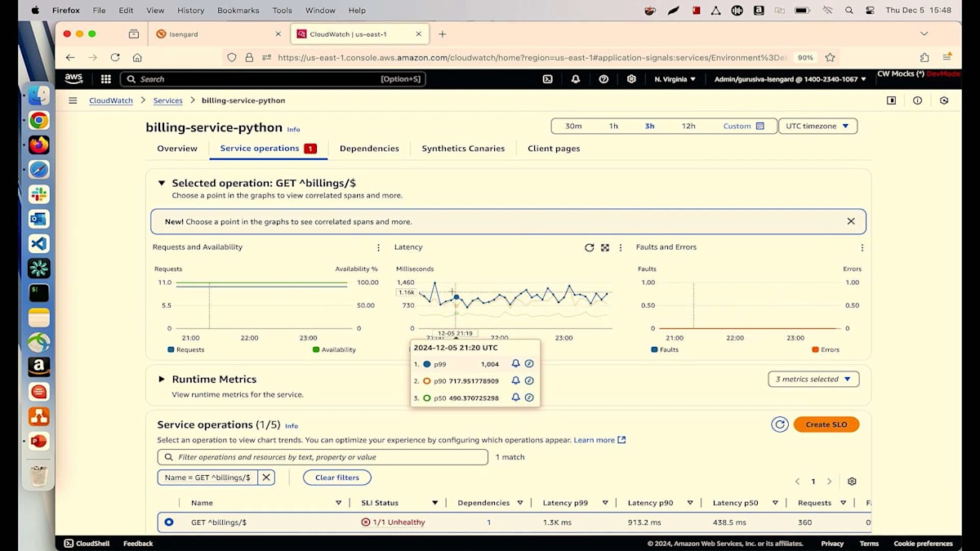The width and height of the screenshot is (980, 551).
Task: Switch to the Synthetics Canaries tab
Action: tap(463, 149)
